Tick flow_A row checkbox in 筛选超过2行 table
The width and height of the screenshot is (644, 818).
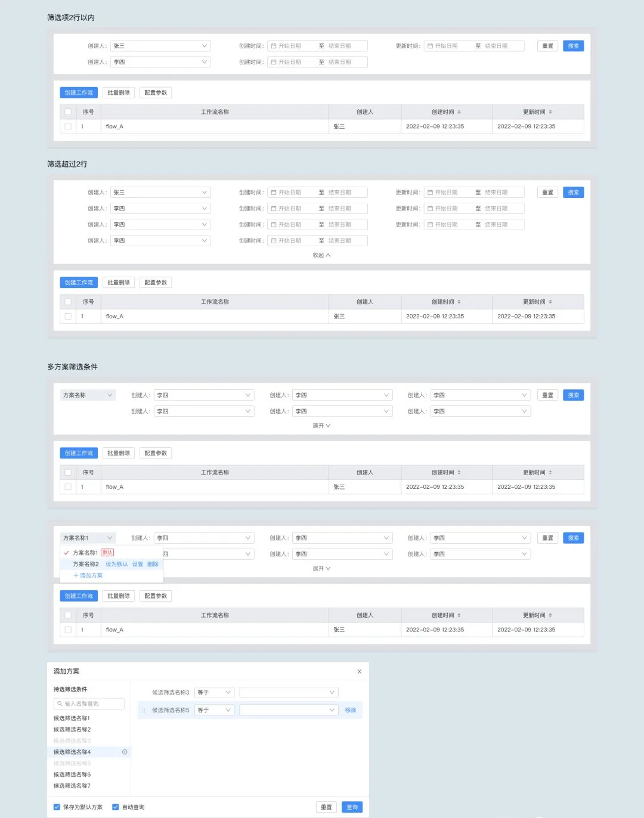click(68, 317)
